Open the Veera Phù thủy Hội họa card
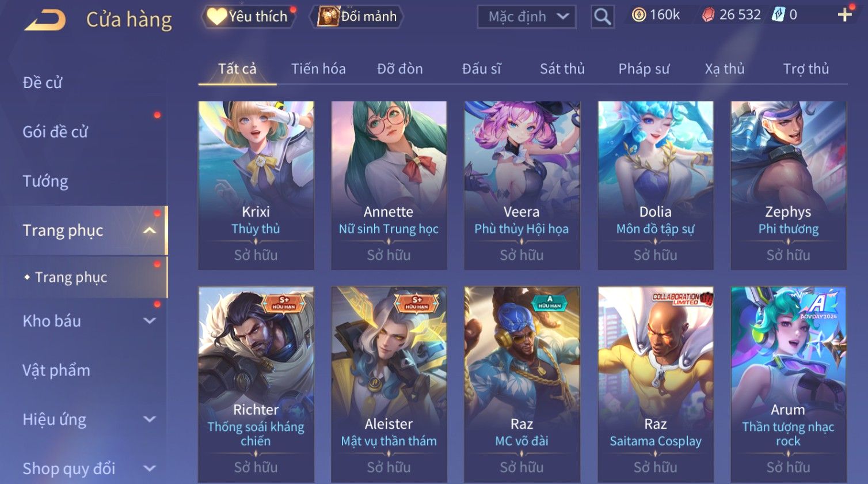Screen dimensions: 868x484 pos(522,186)
